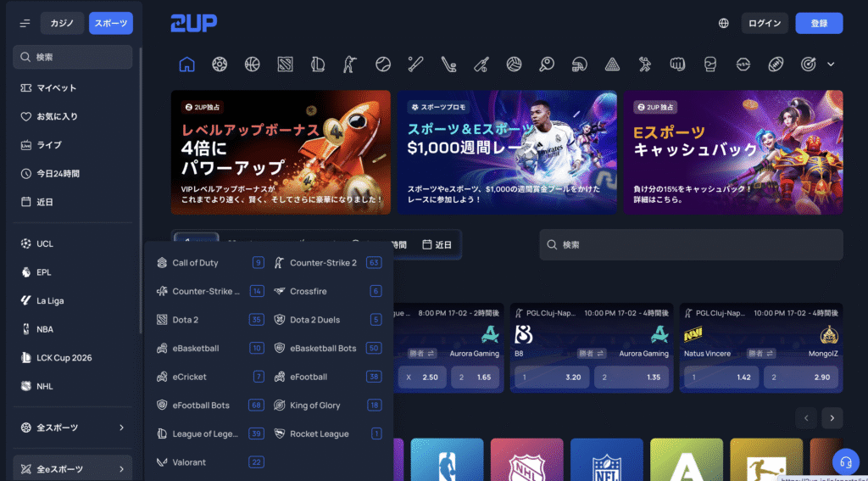Select the boxing glove icon
The image size is (868, 481).
point(709,64)
